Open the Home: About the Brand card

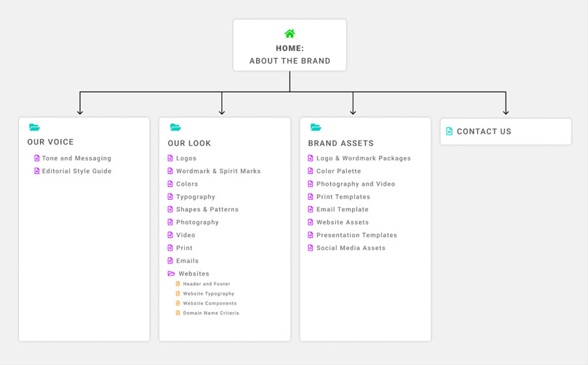[x=289, y=45]
